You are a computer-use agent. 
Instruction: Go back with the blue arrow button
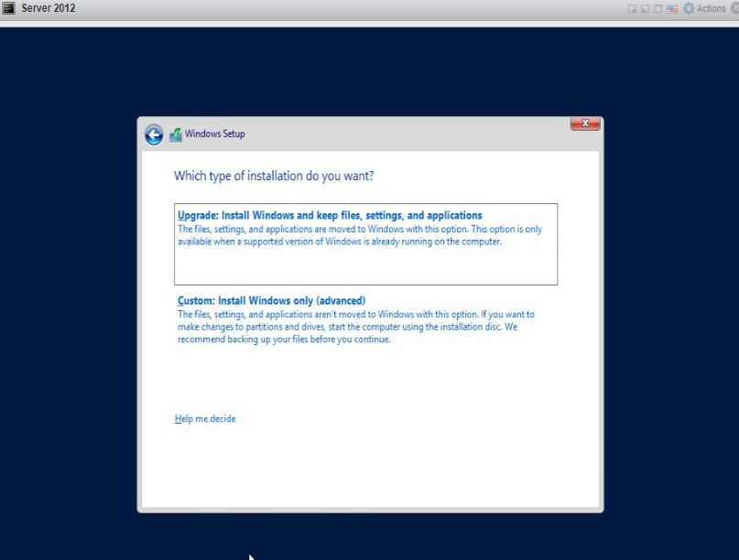(154, 135)
